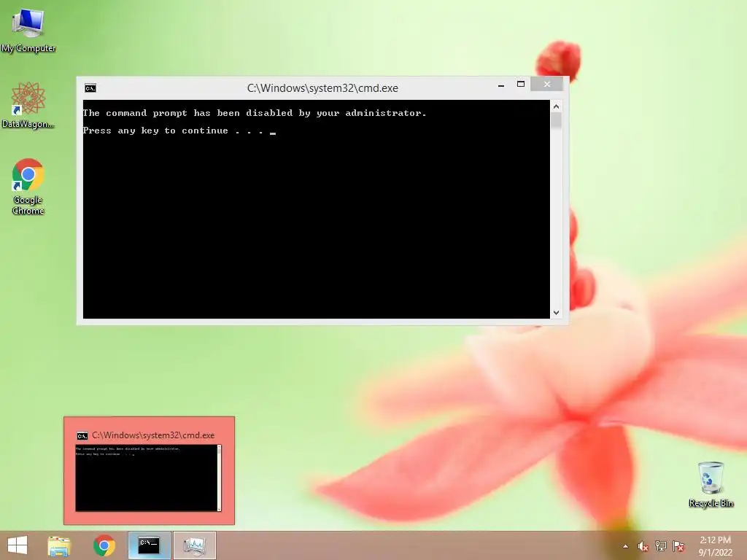747x560 pixels.
Task: Open File Explorer from taskbar
Action: [59, 545]
